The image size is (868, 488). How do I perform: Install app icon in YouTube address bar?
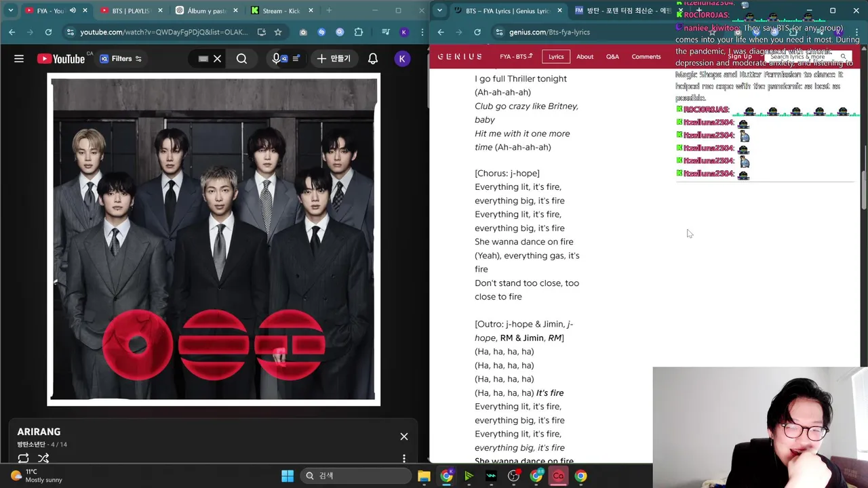[262, 32]
